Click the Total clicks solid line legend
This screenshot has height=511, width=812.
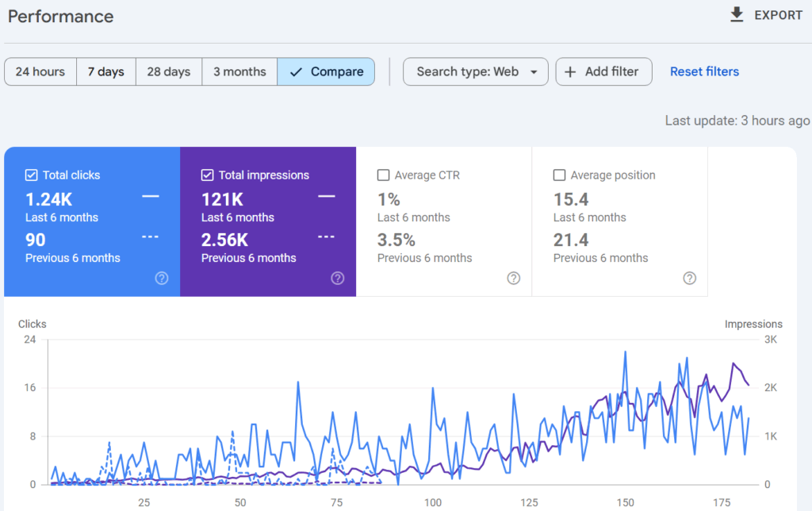[x=151, y=197]
